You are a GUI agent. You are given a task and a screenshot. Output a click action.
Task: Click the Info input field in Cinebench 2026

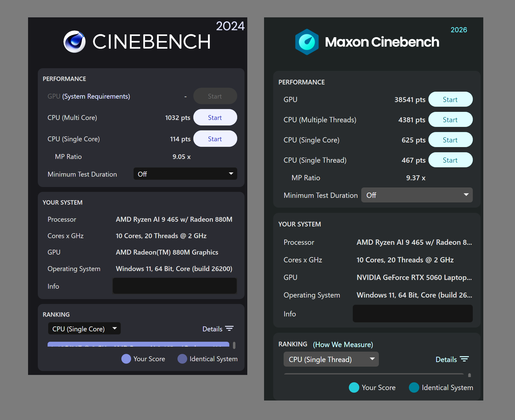coord(413,314)
